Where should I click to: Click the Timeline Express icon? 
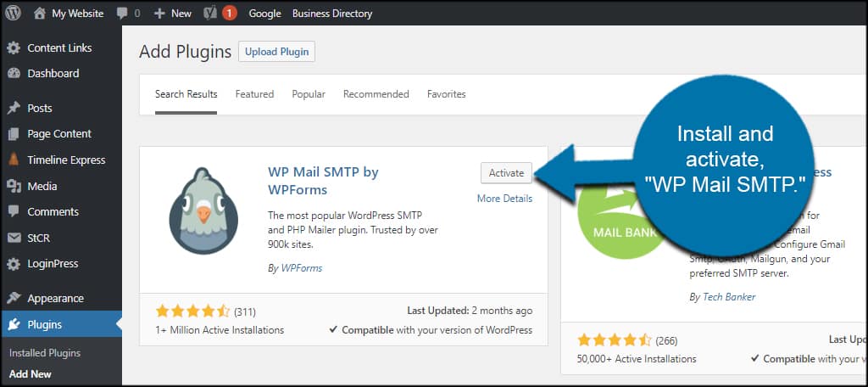click(14, 160)
